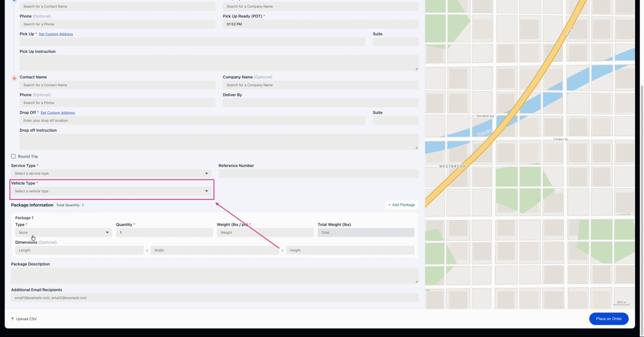The width and height of the screenshot is (644, 337).
Task: Click the Pick Up Instruction text area
Action: 219,63
